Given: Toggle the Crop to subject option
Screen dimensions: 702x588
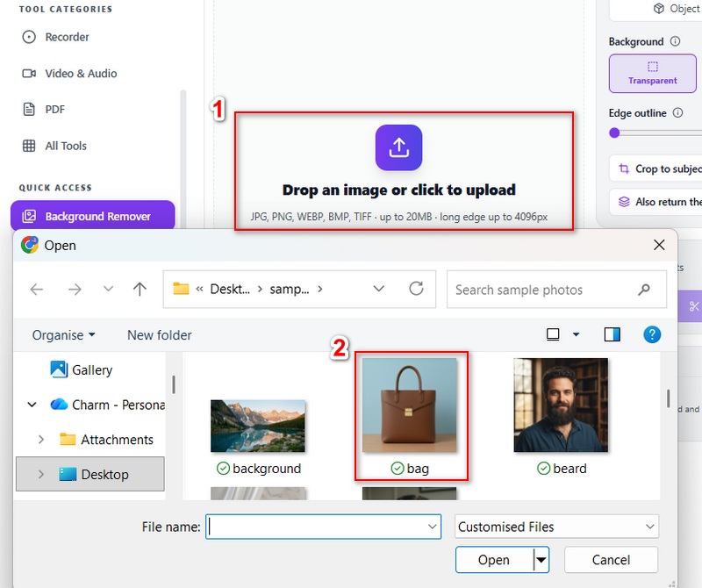Looking at the screenshot, I should pos(655,169).
